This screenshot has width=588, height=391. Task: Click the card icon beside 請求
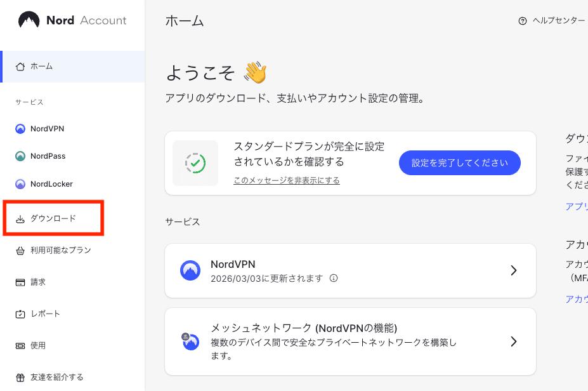tap(20, 282)
